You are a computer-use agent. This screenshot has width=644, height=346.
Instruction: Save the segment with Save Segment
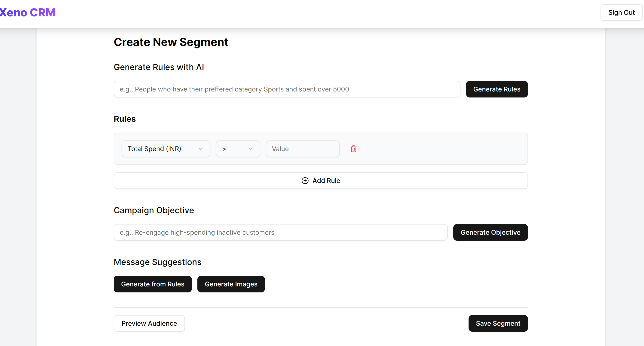coord(498,323)
